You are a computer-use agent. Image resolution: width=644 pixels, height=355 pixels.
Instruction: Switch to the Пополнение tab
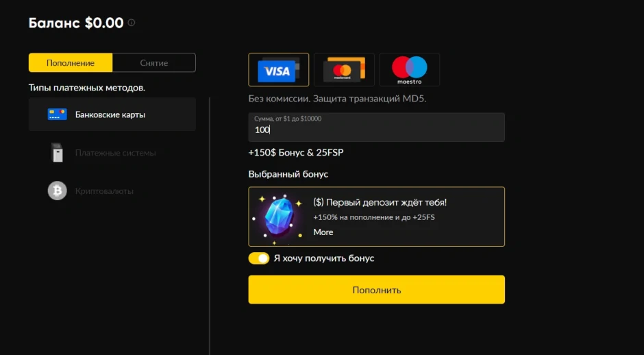pyautogui.click(x=71, y=63)
